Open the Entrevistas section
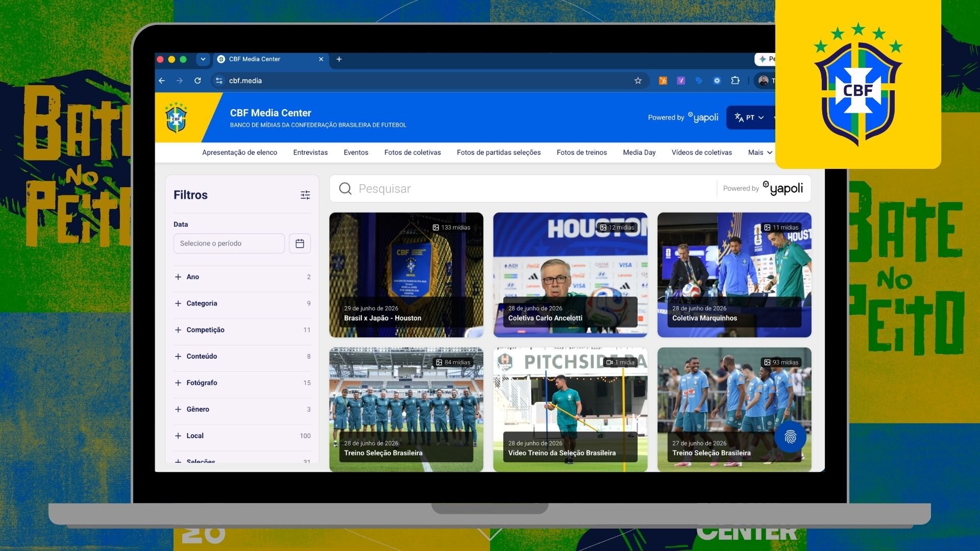 [x=310, y=153]
